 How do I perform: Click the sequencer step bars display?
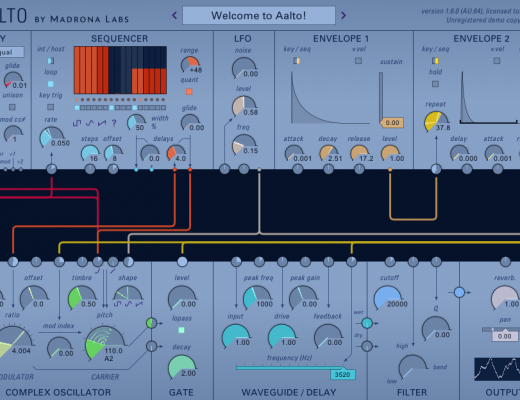tap(120, 70)
